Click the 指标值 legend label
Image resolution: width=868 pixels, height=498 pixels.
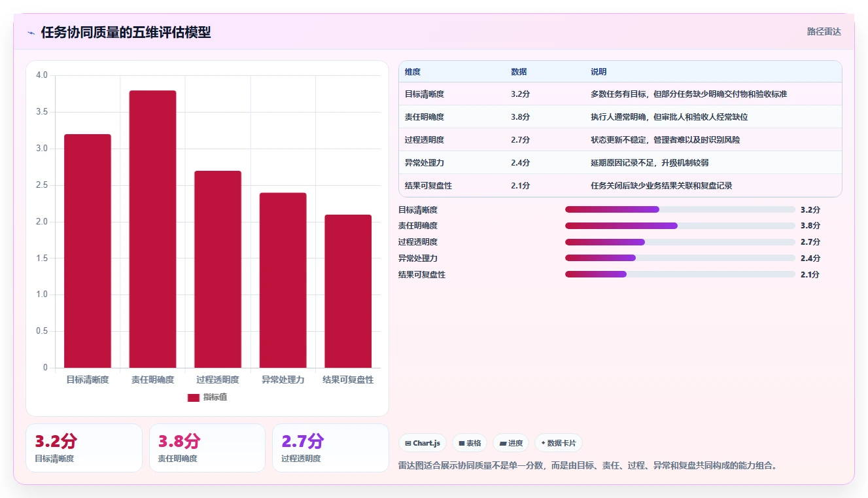(215, 397)
